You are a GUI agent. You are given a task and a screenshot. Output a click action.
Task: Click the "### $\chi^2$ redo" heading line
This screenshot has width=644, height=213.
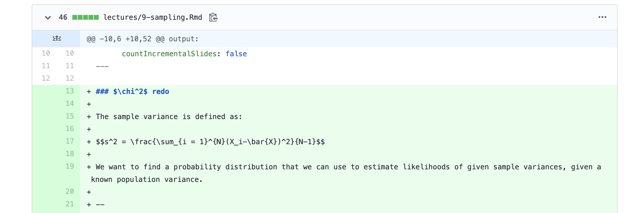click(x=132, y=92)
